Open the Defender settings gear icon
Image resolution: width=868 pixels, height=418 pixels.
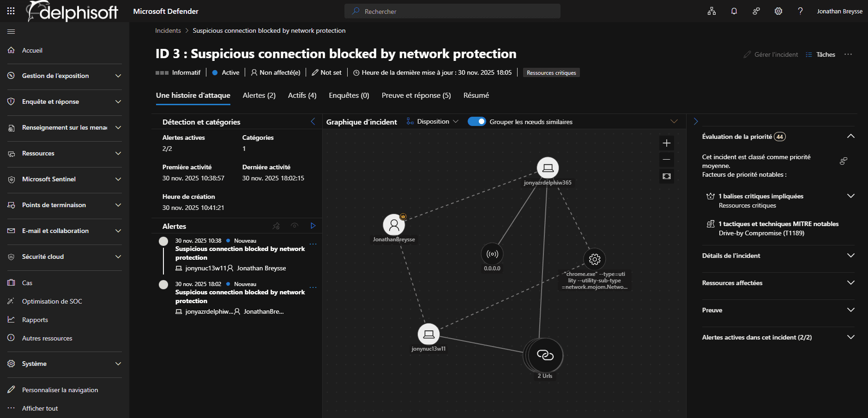(x=778, y=11)
